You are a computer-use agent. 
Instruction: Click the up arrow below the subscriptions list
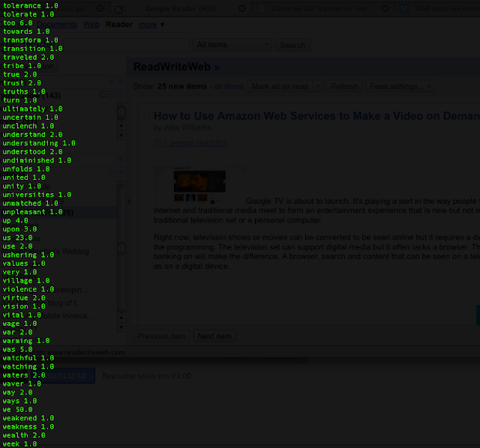(x=121, y=318)
